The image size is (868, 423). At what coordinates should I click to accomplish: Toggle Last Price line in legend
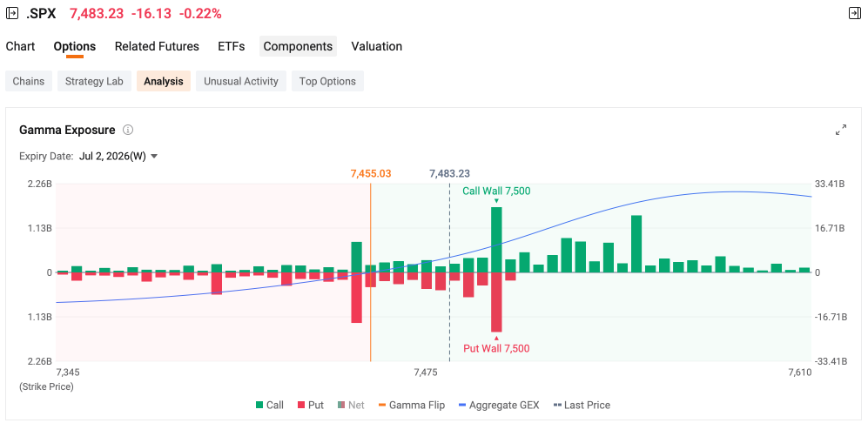(582, 406)
